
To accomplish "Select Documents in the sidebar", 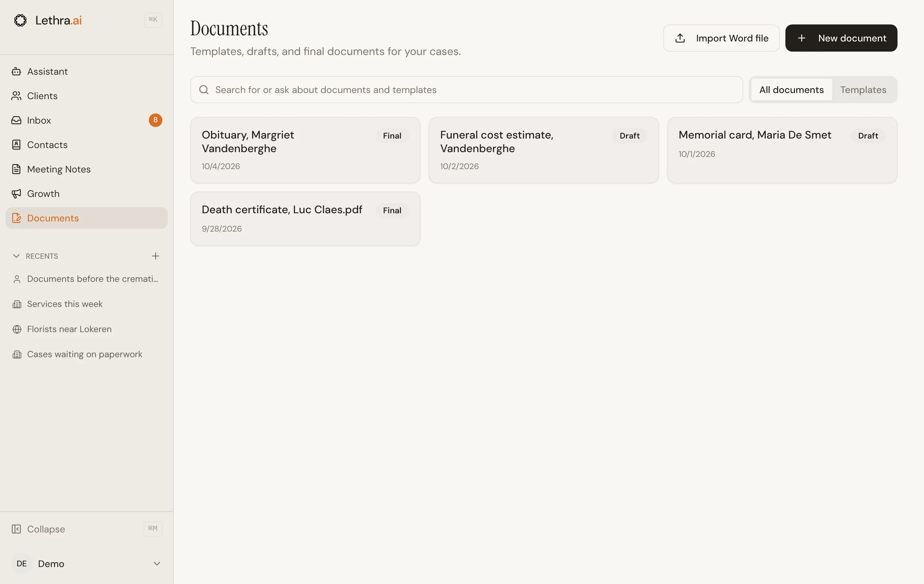I will (86, 218).
